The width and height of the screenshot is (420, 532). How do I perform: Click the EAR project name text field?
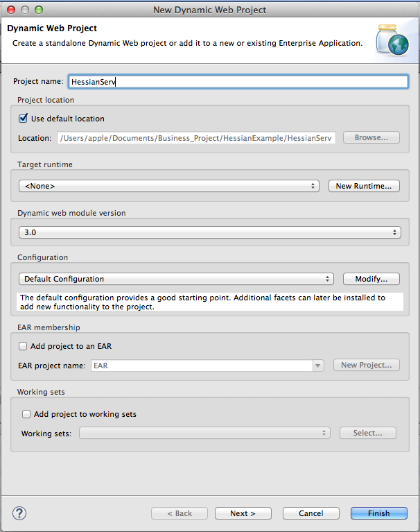tap(202, 366)
